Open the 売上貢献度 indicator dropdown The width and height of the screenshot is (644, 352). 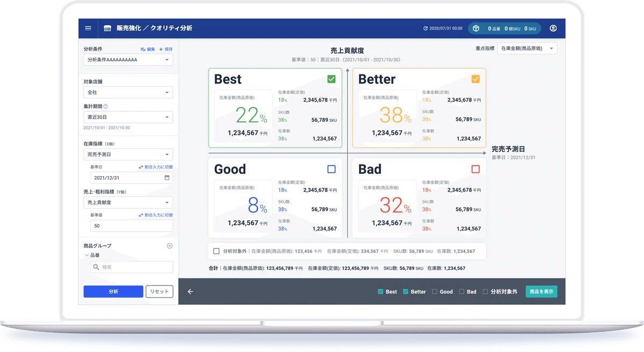click(128, 202)
